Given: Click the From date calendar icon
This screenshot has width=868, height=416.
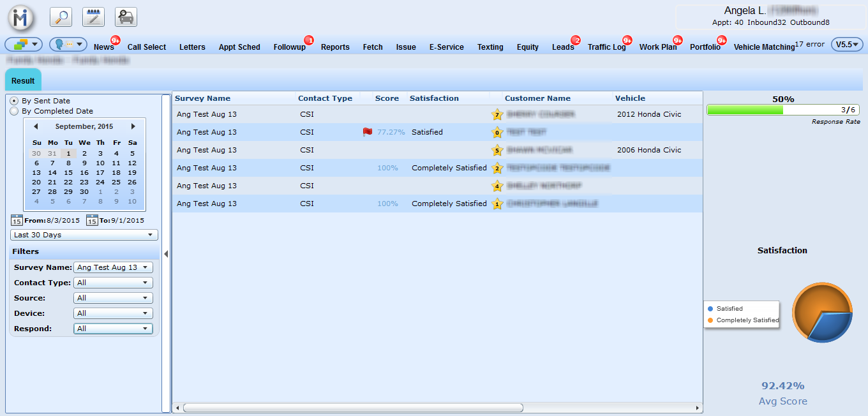Looking at the screenshot, I should pos(17,220).
